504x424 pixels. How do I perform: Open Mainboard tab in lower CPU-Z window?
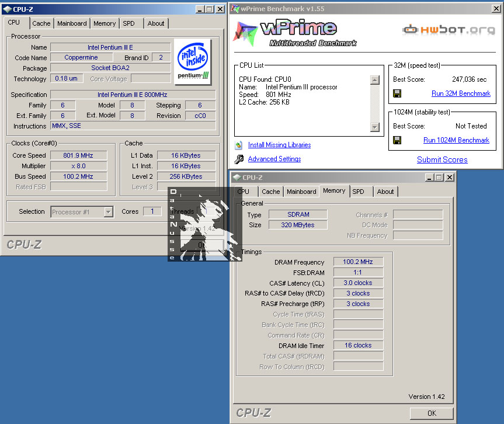(301, 192)
